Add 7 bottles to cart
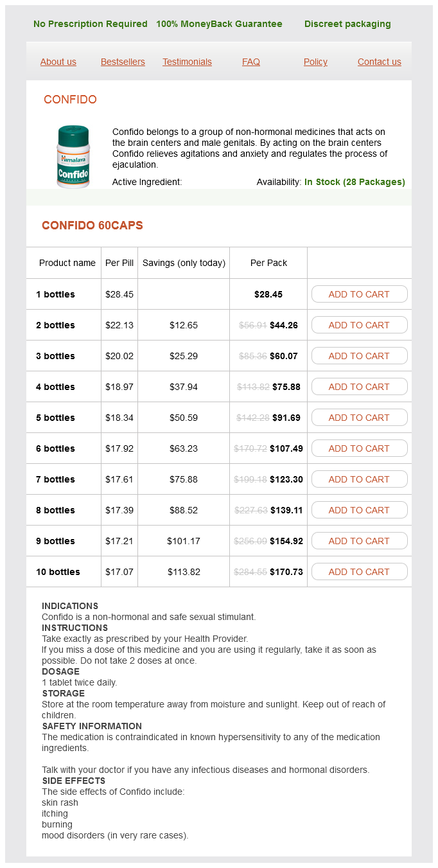The width and height of the screenshot is (438, 868). click(359, 479)
